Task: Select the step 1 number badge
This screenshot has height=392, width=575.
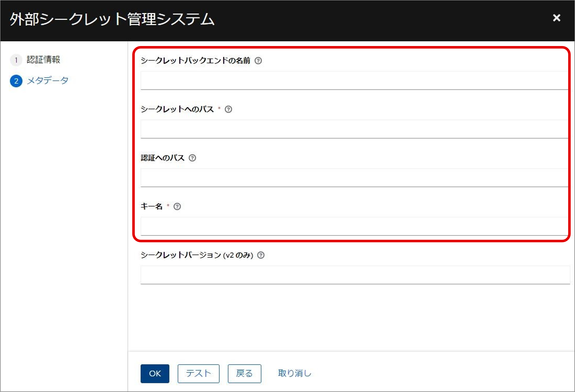Action: pyautogui.click(x=16, y=60)
